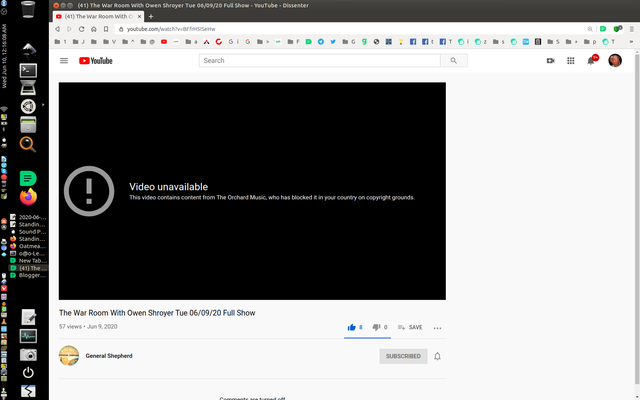Click the General Shepherd channel avatar
This screenshot has width=640, height=400.
tap(69, 356)
